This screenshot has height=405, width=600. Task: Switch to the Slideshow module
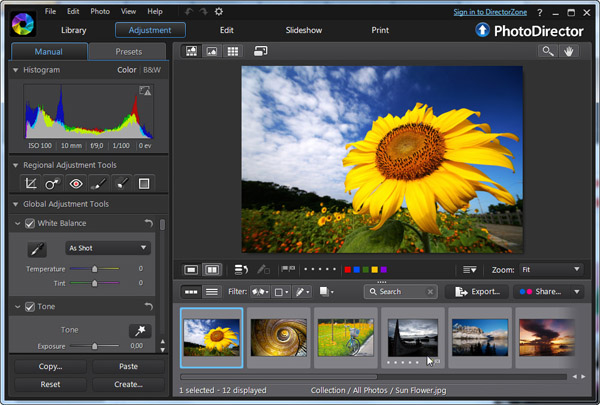(x=303, y=31)
